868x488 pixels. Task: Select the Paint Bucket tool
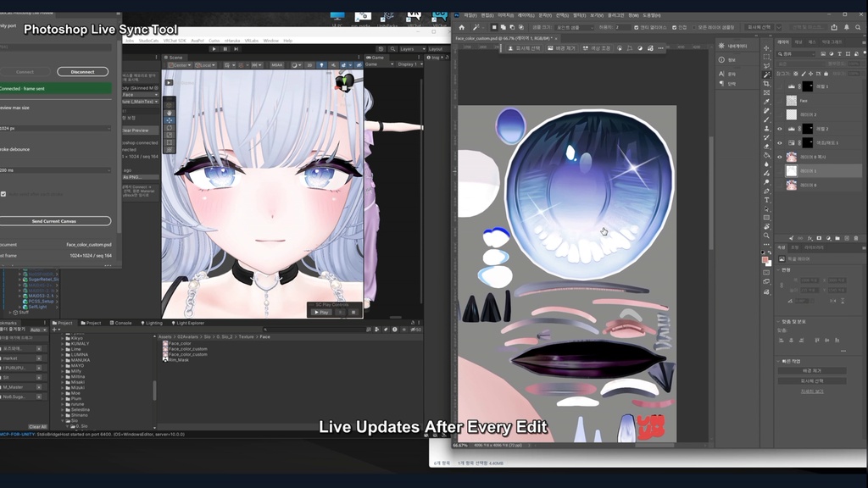(x=766, y=156)
